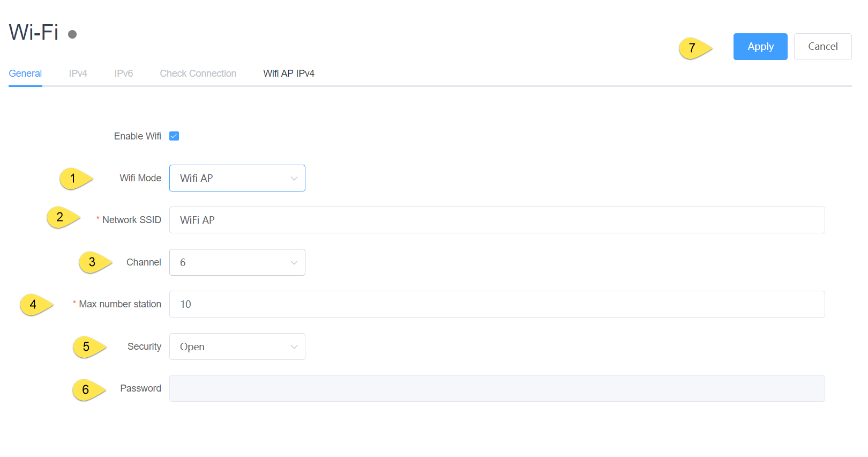The height and width of the screenshot is (457, 868).
Task: Focus the Network SSID text field
Action: pos(496,220)
